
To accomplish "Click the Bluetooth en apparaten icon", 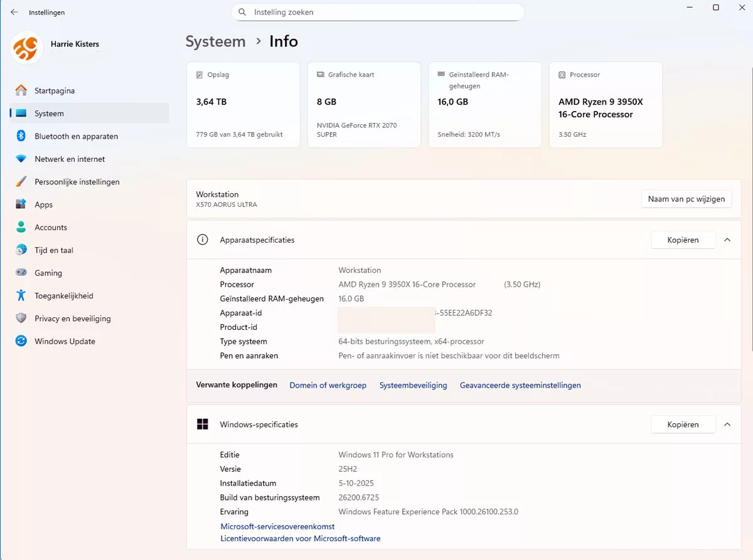I will [21, 136].
